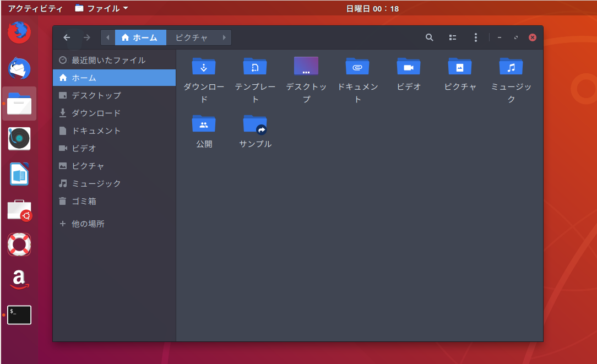Expand the left path bar chevron

click(108, 37)
